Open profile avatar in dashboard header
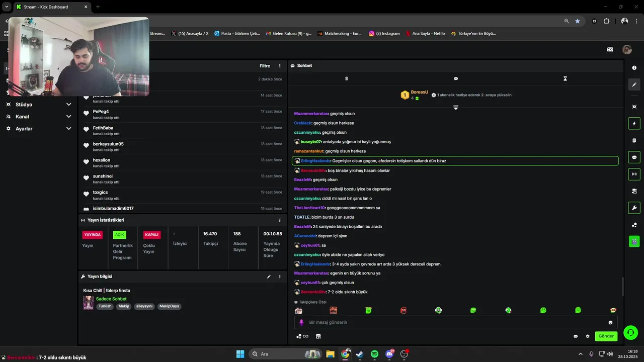This screenshot has width=644, height=362. [627, 49]
